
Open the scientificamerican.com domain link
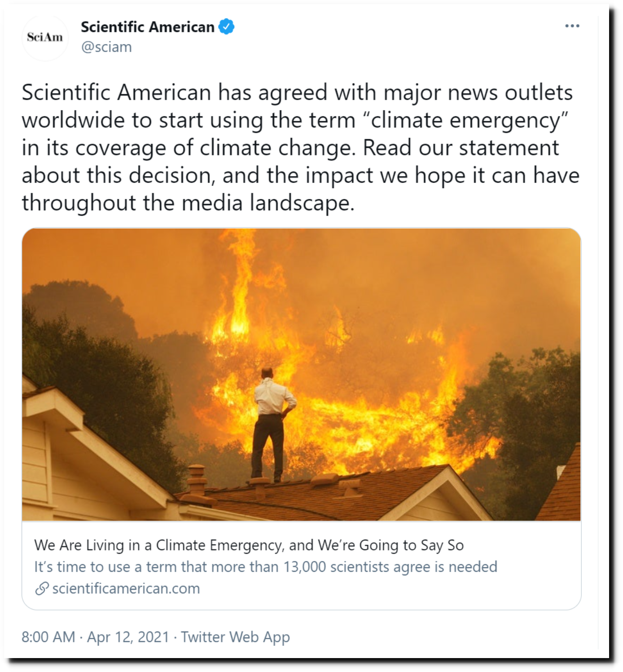pyautogui.click(x=126, y=588)
